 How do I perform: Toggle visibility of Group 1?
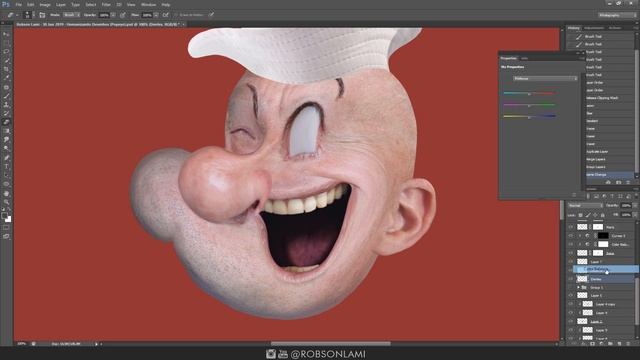click(571, 288)
